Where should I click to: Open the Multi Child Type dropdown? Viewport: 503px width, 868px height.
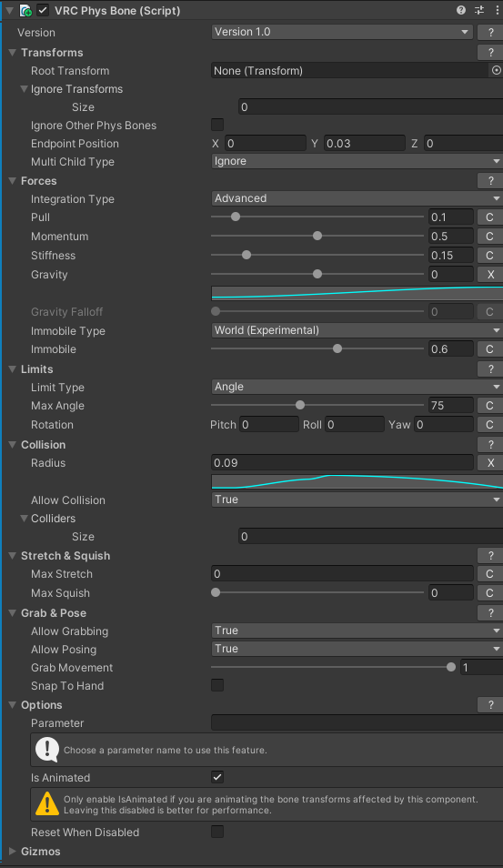tap(357, 161)
